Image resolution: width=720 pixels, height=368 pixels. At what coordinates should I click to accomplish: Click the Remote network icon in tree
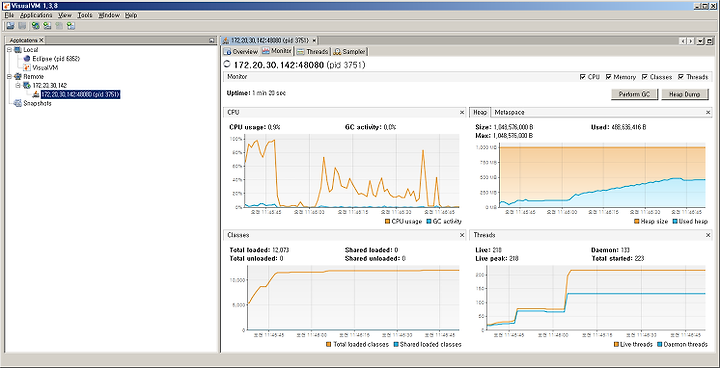click(18, 76)
